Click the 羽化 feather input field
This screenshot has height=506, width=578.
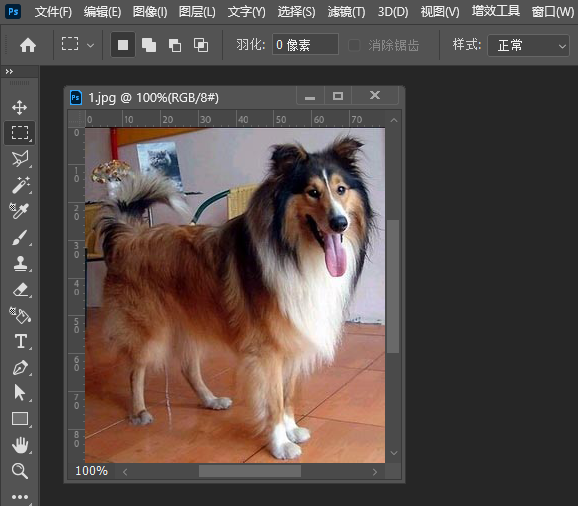click(305, 44)
